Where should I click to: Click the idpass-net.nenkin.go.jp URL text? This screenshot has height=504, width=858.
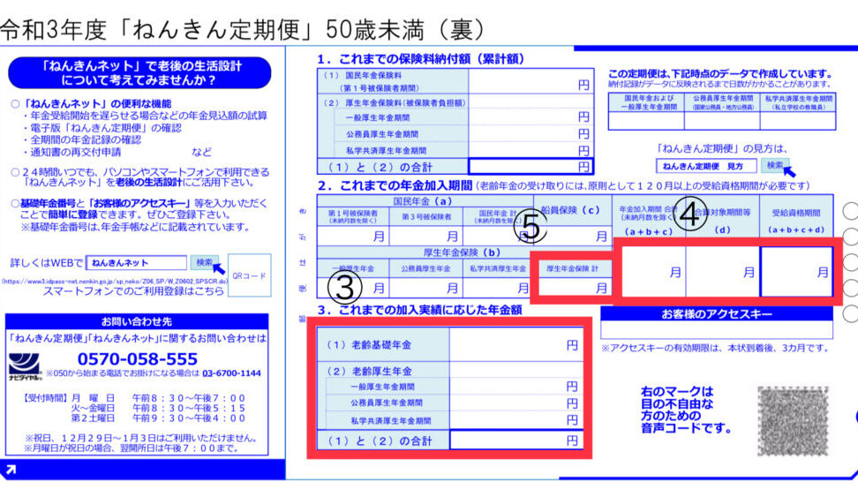click(113, 282)
